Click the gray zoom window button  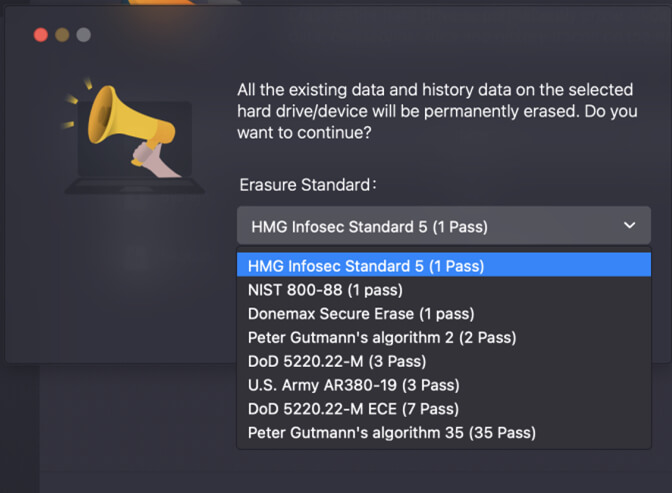(x=84, y=35)
